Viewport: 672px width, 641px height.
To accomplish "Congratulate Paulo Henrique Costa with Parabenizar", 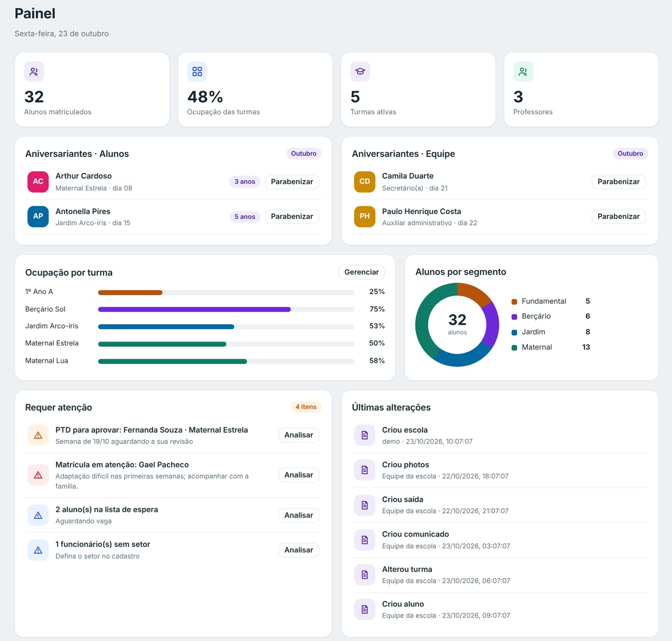I will click(x=619, y=216).
